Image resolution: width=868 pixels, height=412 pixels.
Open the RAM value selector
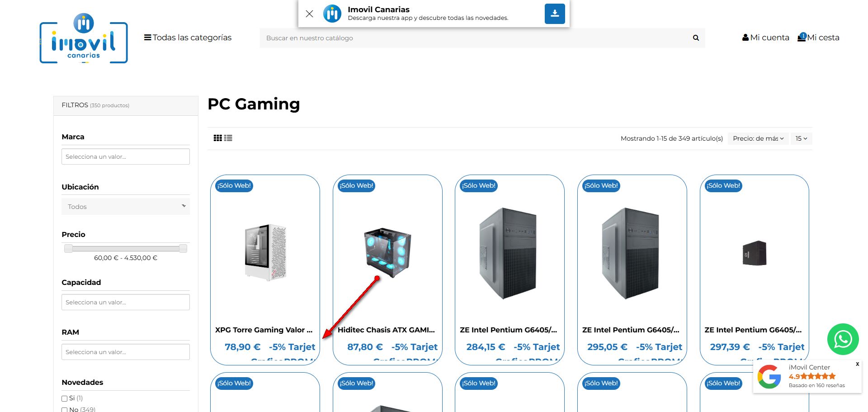[x=126, y=352]
